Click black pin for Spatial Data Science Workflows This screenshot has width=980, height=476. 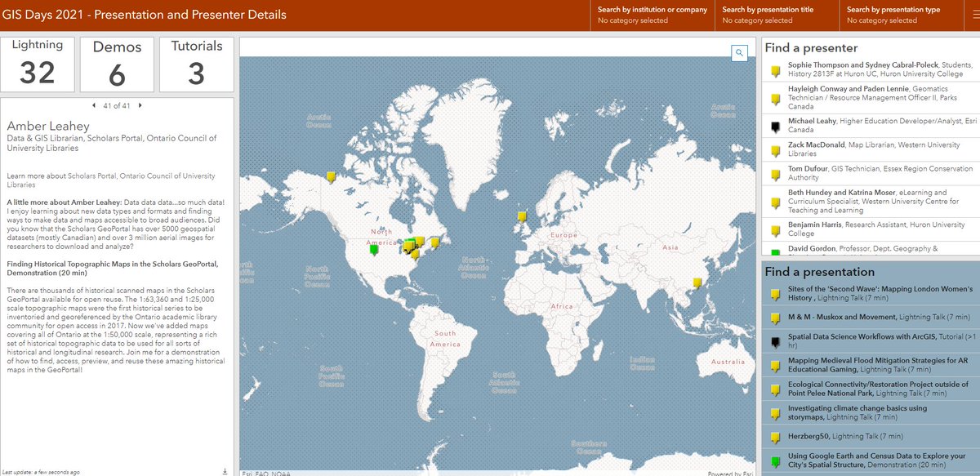pyautogui.click(x=777, y=340)
